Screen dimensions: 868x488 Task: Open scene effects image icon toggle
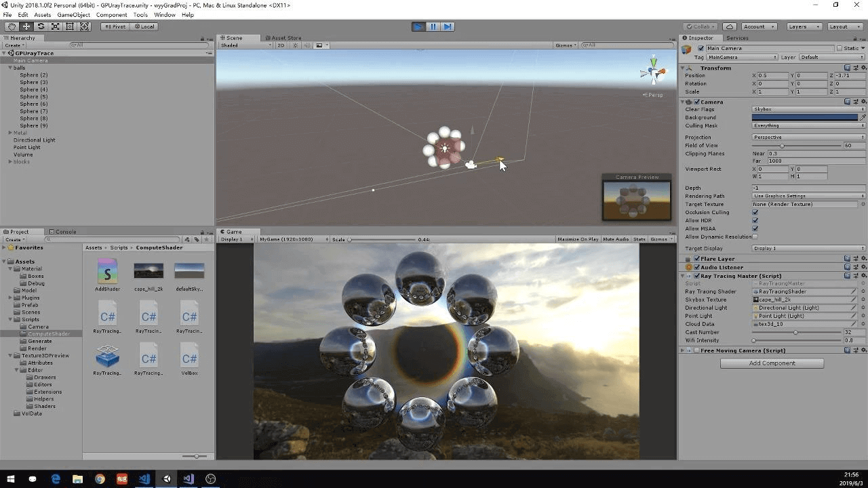(x=319, y=45)
